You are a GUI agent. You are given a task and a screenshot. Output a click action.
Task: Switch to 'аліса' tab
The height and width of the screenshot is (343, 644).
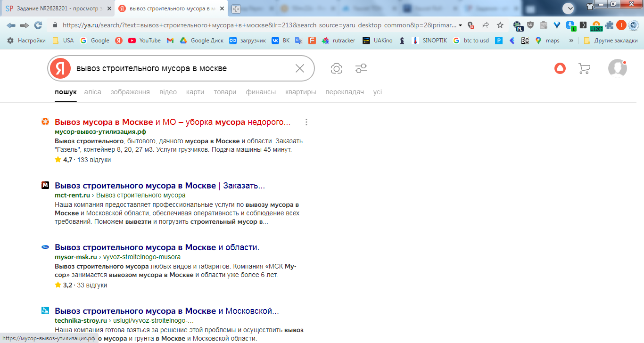click(93, 92)
